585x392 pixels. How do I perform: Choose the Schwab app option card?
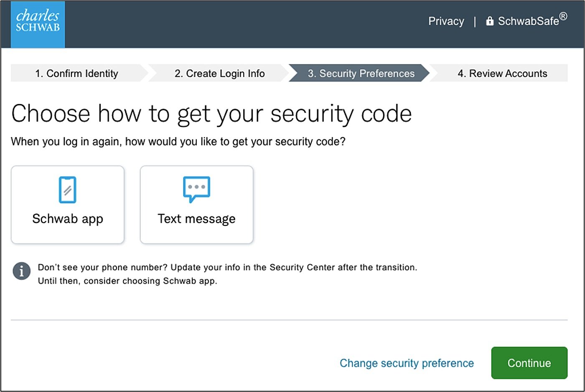(68, 205)
